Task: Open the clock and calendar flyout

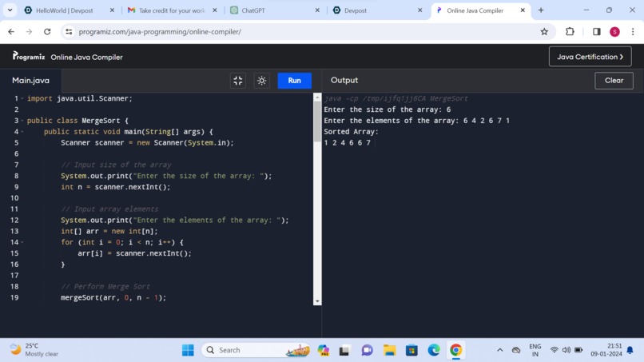Action: (x=606, y=350)
